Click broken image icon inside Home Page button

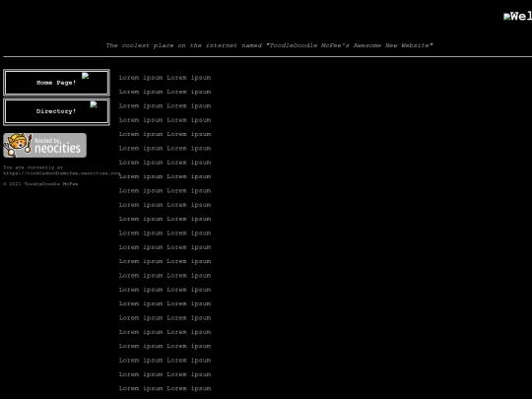[85, 76]
